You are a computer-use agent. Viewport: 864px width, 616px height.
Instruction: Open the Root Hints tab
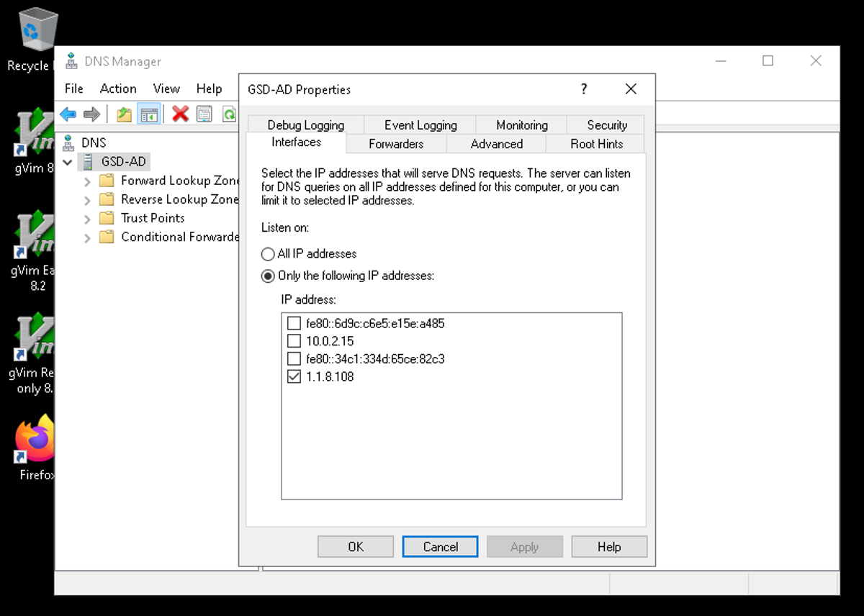[x=596, y=144]
